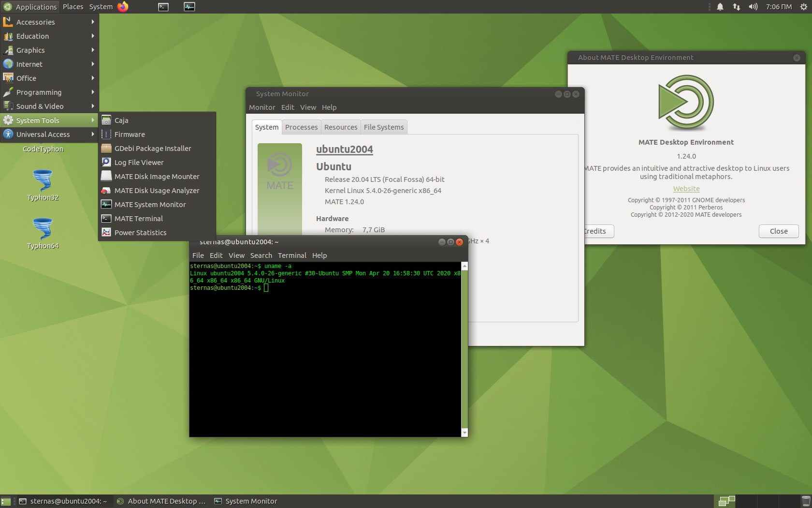Expand Accessories submenu
The width and height of the screenshot is (812, 508).
point(49,22)
